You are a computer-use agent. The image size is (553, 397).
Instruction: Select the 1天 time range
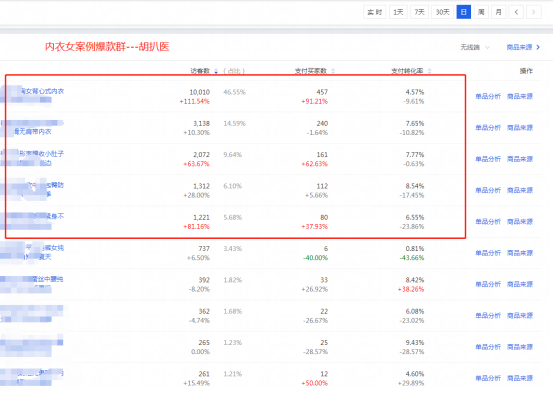(398, 12)
